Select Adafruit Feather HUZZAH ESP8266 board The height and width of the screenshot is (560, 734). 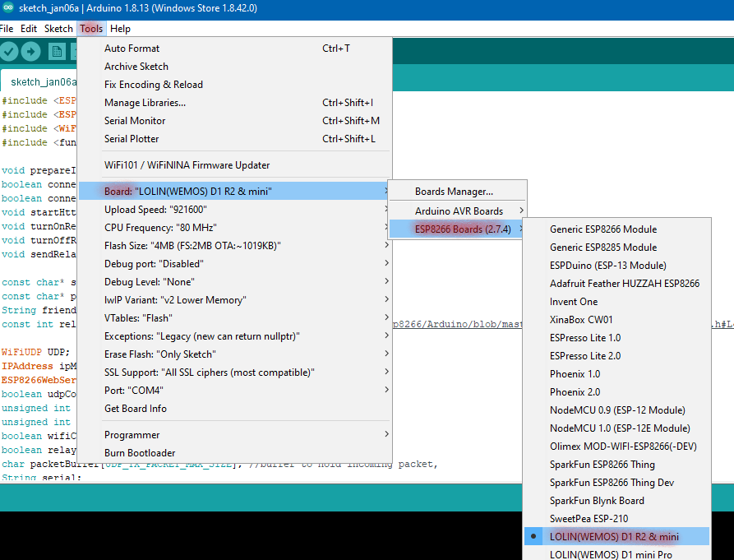click(616, 284)
